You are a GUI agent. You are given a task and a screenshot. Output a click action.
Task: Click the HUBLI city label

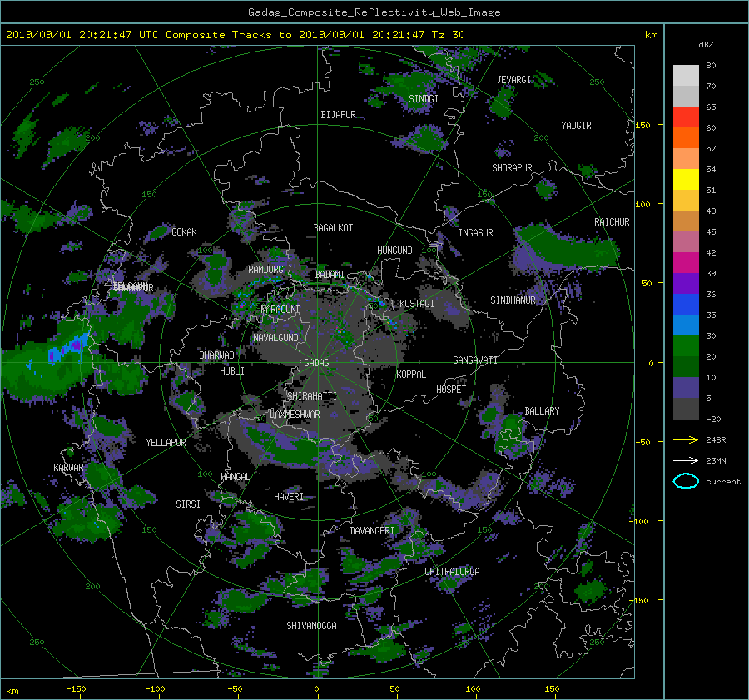pos(232,371)
